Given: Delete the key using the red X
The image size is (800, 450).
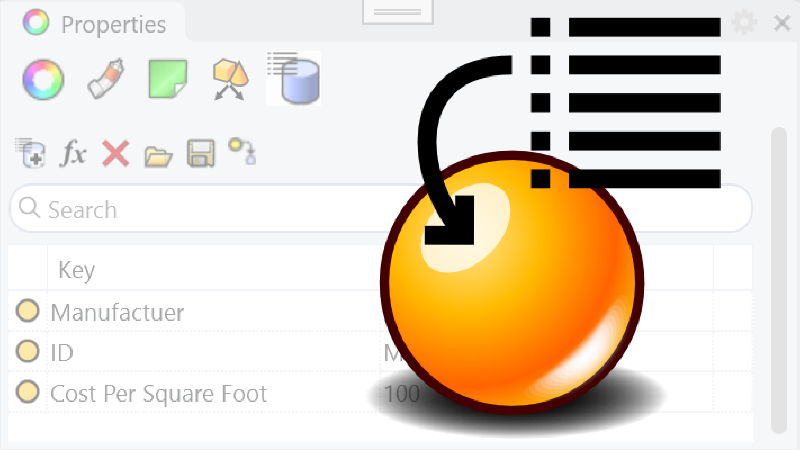Looking at the screenshot, I should (116, 154).
